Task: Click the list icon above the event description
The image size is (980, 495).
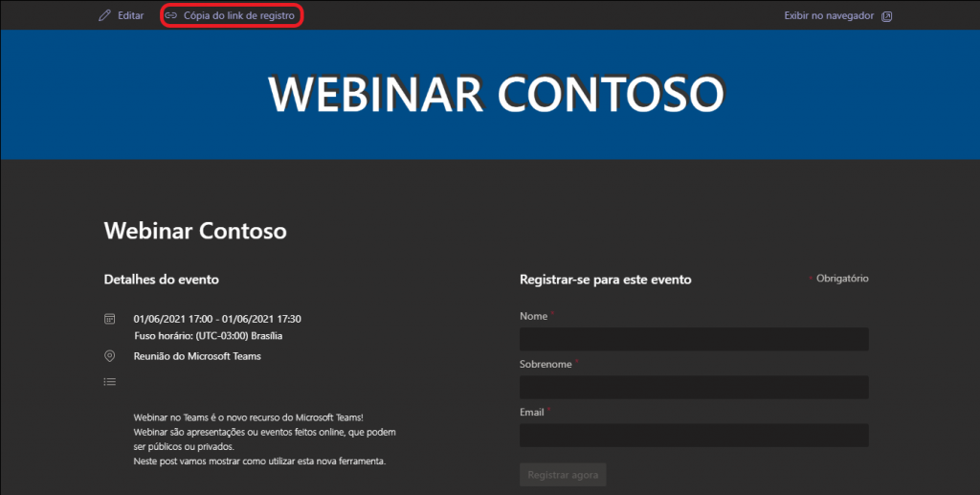Action: pos(109,381)
